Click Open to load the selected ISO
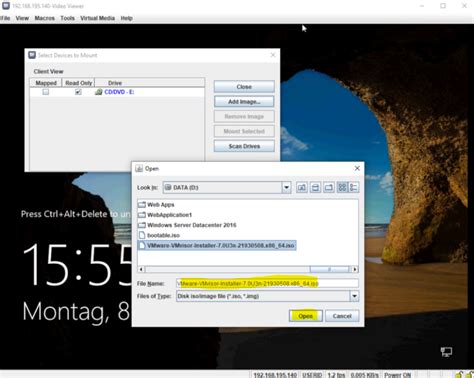Image resolution: width=474 pixels, height=378 pixels. point(306,316)
